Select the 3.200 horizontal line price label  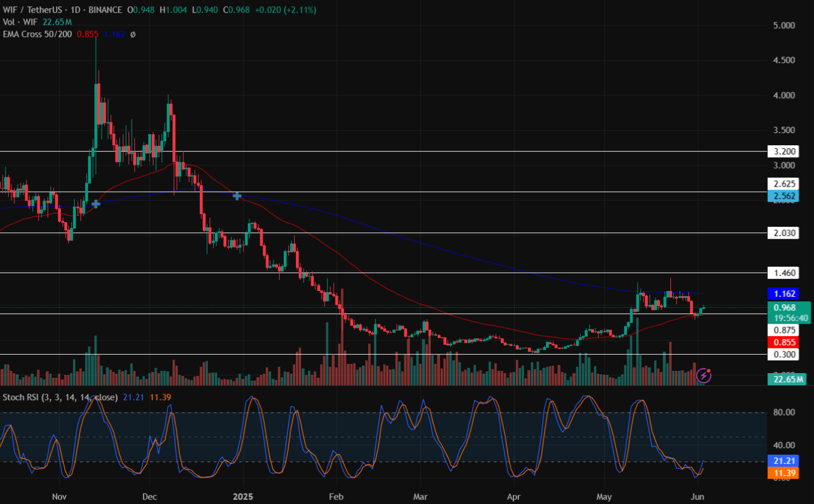pos(783,152)
